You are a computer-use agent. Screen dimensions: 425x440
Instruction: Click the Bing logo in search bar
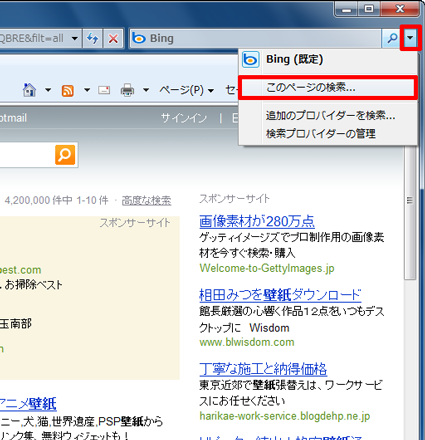coord(139,39)
